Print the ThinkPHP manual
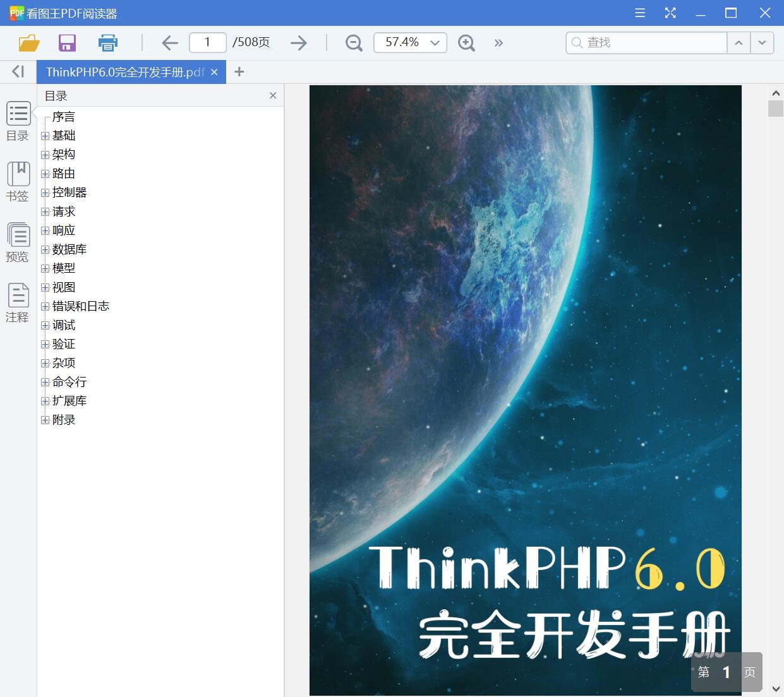 point(107,42)
